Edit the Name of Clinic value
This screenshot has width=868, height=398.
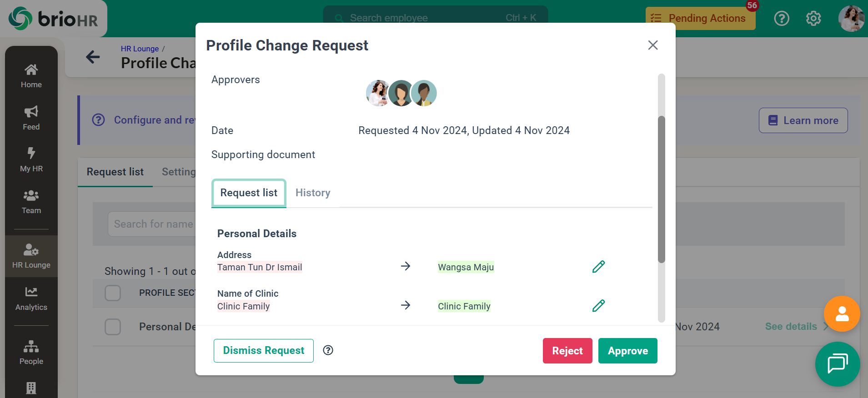[598, 306]
